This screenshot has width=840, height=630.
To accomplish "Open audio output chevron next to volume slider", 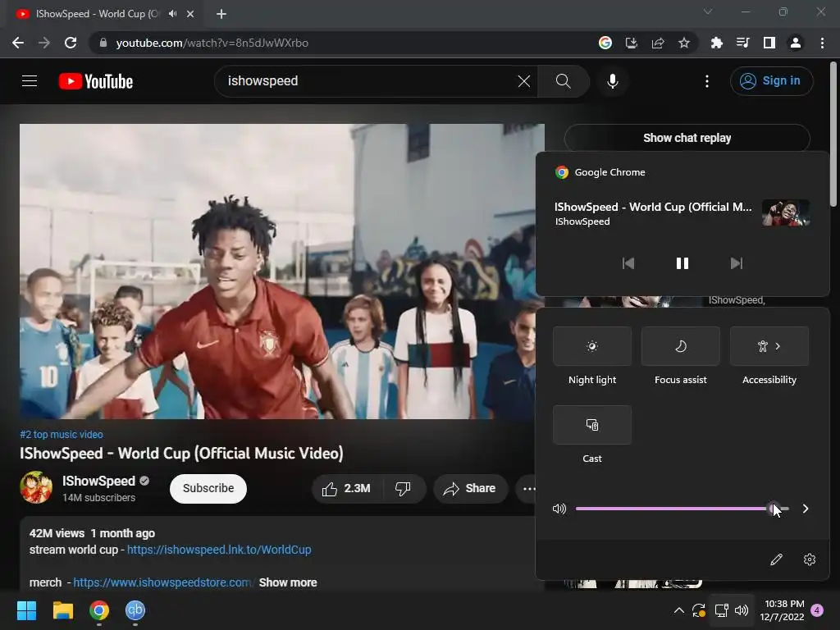I will pyautogui.click(x=806, y=509).
